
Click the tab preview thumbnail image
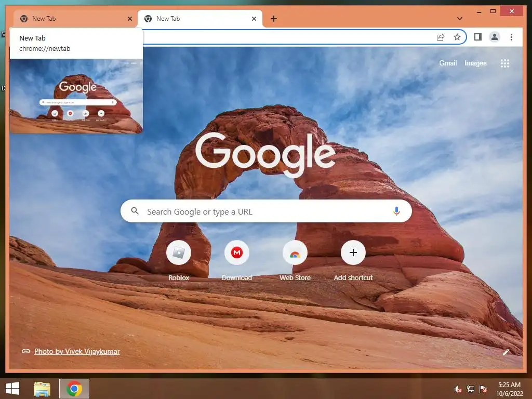pos(76,96)
